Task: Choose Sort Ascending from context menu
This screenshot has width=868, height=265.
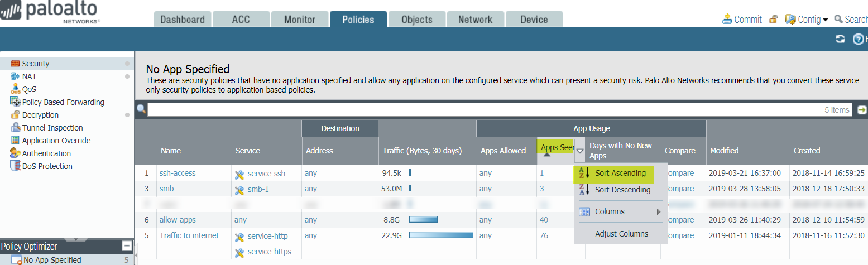Action: (x=620, y=173)
